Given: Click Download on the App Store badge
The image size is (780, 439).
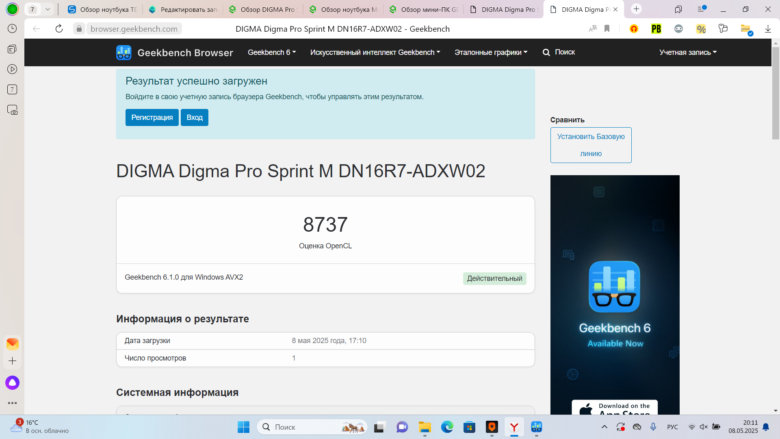Looking at the screenshot, I should pyautogui.click(x=614, y=408).
